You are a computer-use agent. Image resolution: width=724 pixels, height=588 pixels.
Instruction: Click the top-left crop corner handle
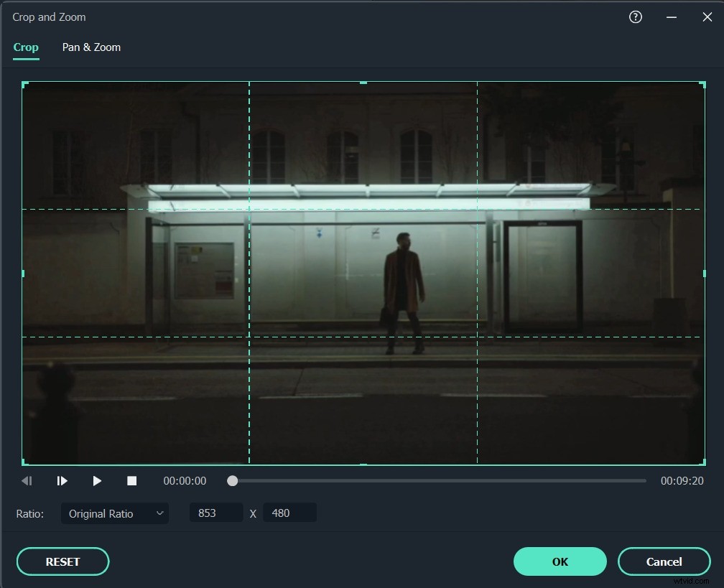pyautogui.click(x=24, y=83)
